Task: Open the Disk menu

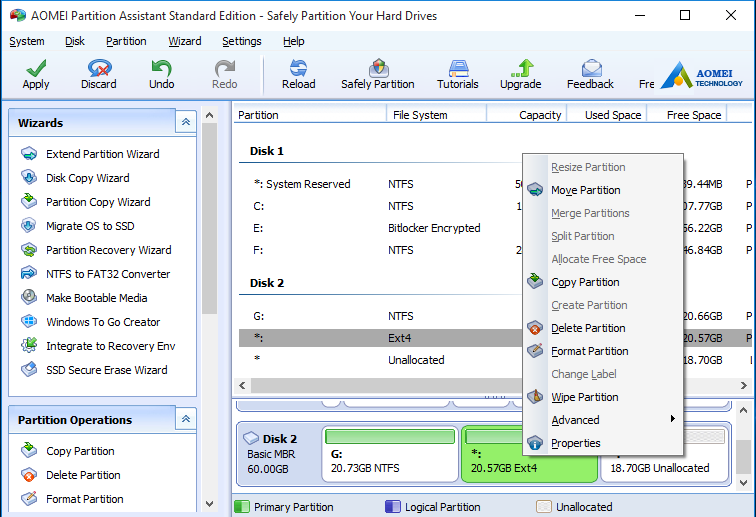Action: pyautogui.click(x=75, y=41)
